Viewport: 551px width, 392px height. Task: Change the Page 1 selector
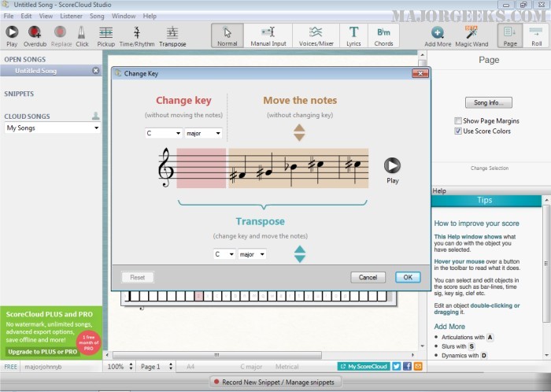[171, 366]
